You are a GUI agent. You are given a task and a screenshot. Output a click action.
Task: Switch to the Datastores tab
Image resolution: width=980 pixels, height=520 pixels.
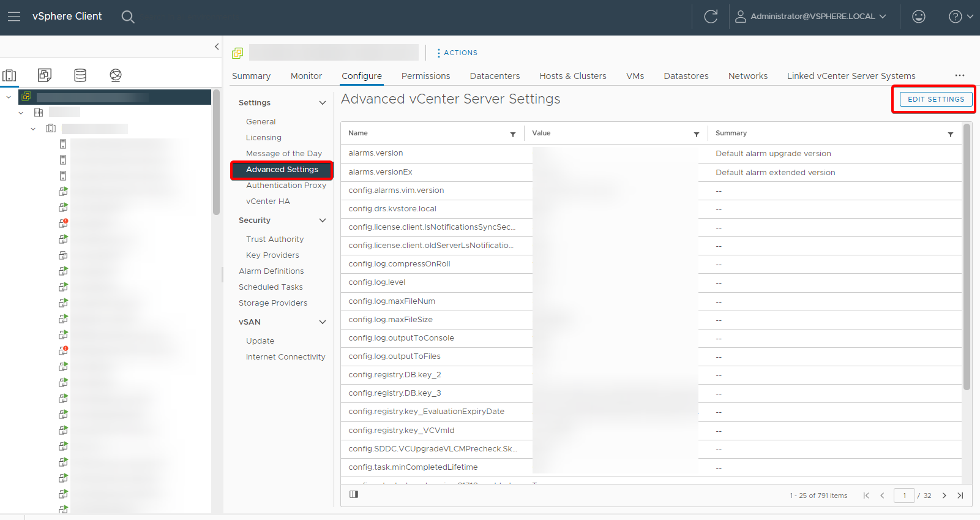tap(686, 76)
